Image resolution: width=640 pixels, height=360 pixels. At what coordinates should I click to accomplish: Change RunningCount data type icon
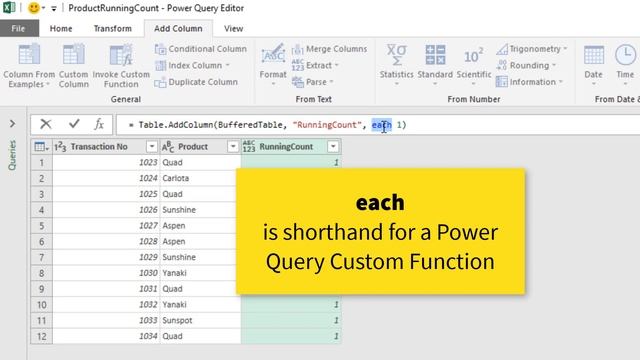pyautogui.click(x=249, y=147)
